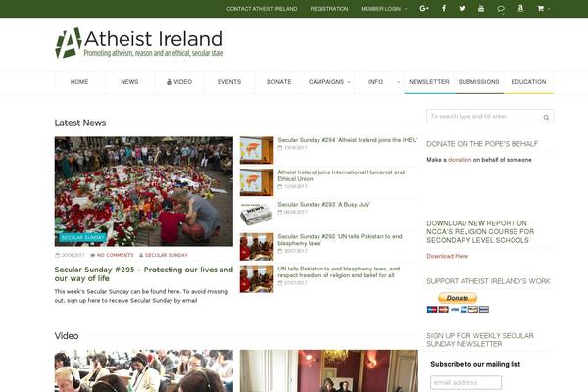The width and height of the screenshot is (588, 392).
Task: Open UN tells Pakistan to end blasphemy article
Action: click(x=339, y=272)
